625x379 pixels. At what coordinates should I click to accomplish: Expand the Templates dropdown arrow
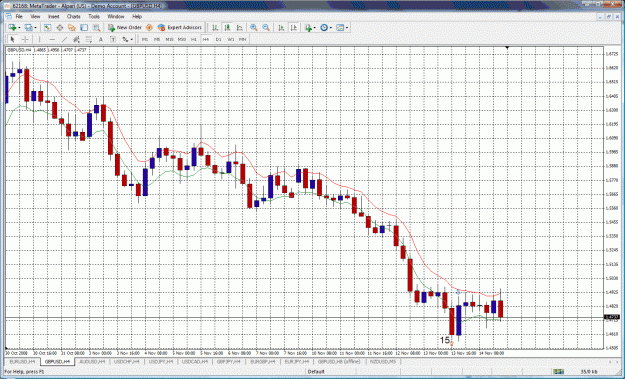tap(347, 27)
